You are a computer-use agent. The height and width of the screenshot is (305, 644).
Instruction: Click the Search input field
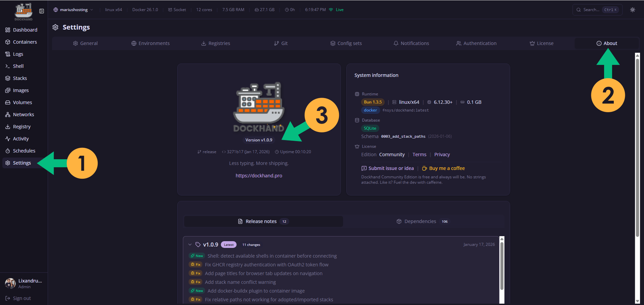click(x=594, y=10)
